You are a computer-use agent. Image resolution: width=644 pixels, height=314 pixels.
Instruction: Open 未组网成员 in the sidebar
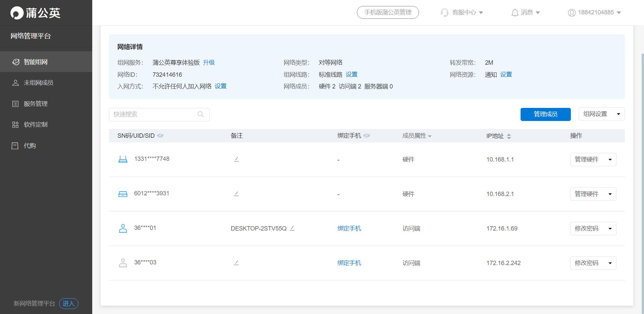pos(38,83)
